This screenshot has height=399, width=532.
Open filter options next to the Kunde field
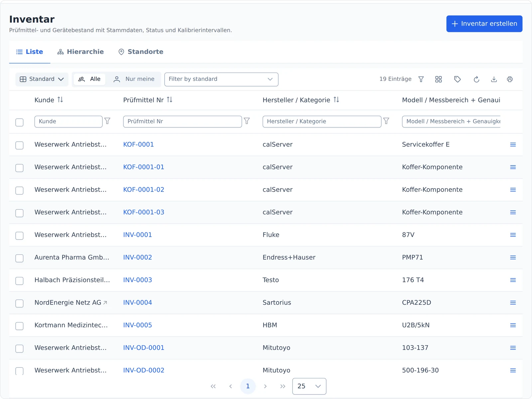click(107, 121)
